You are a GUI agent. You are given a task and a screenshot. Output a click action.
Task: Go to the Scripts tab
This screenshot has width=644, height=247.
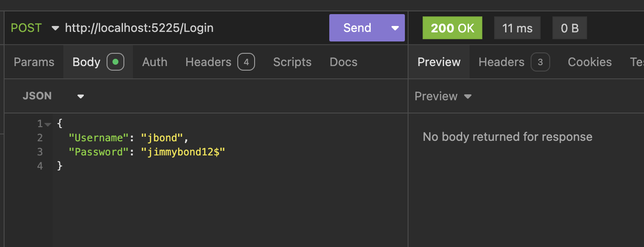(292, 62)
